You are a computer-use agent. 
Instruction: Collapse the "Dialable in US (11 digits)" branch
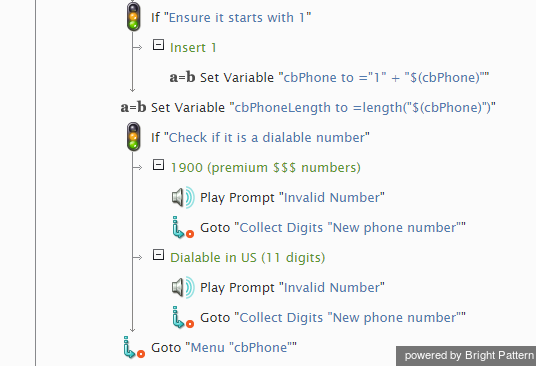(x=158, y=255)
